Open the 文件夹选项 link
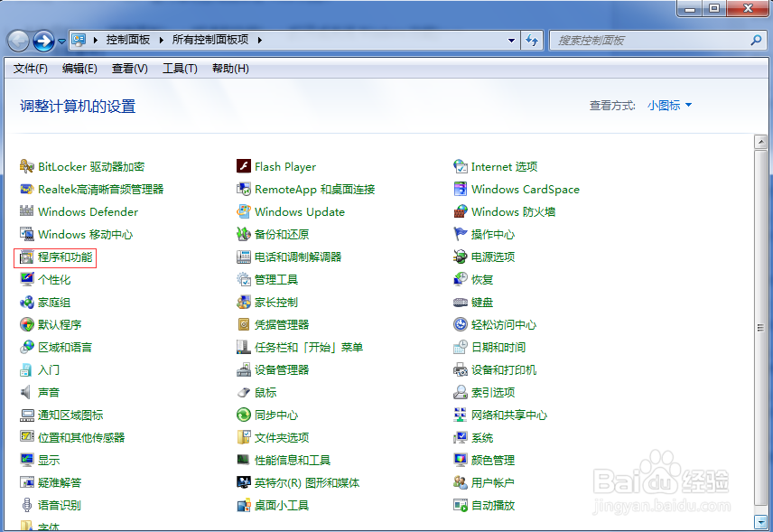 282,438
